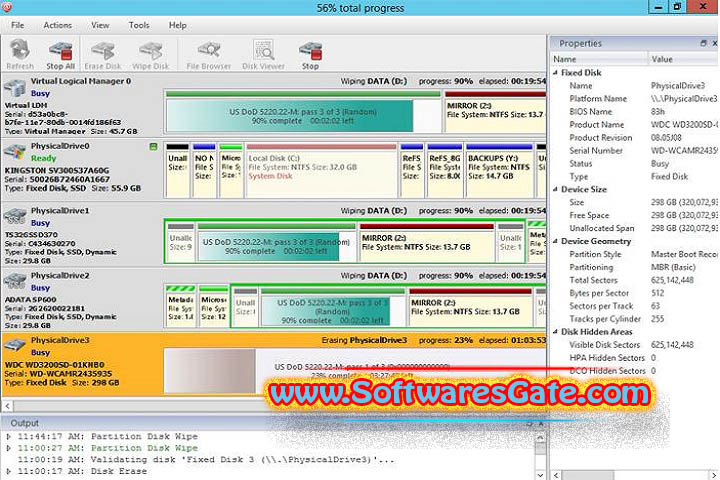Open the Actions menu
The image size is (720, 480).
[57, 25]
